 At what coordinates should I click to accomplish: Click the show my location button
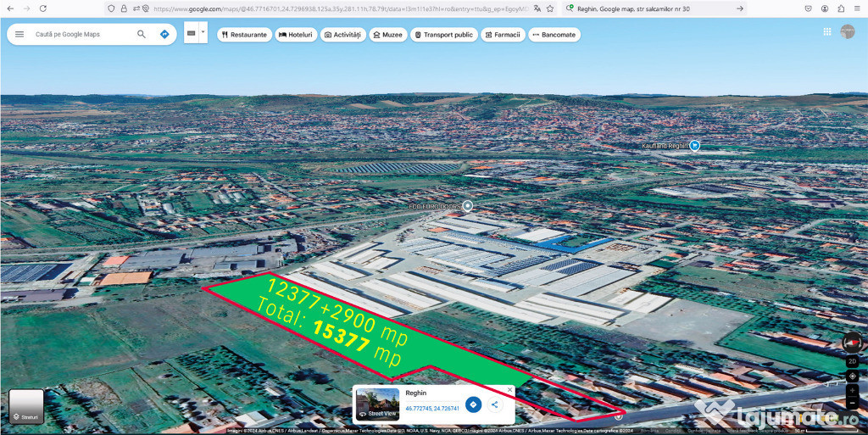(x=852, y=376)
